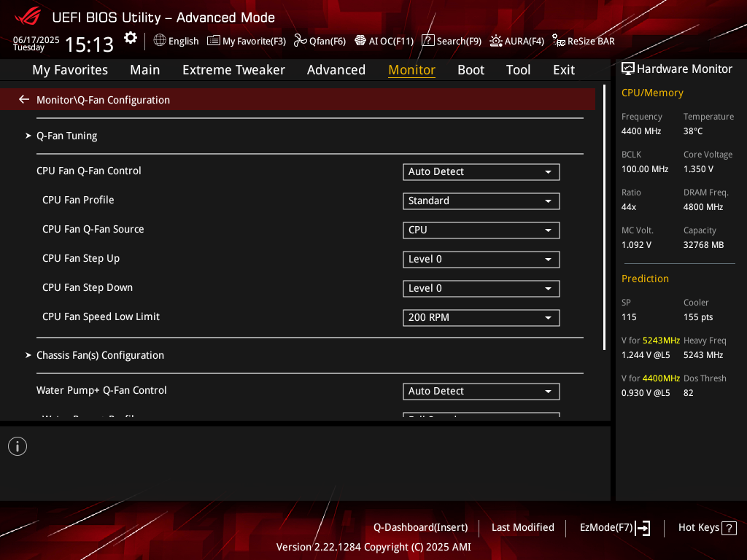Click the Prediction heading
This screenshot has width=747, height=560.
point(645,279)
